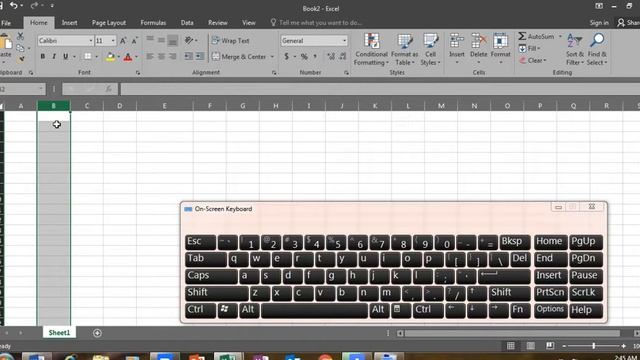Click the Cut scissors icon
The image size is (640, 360).
pyautogui.click(x=20, y=36)
